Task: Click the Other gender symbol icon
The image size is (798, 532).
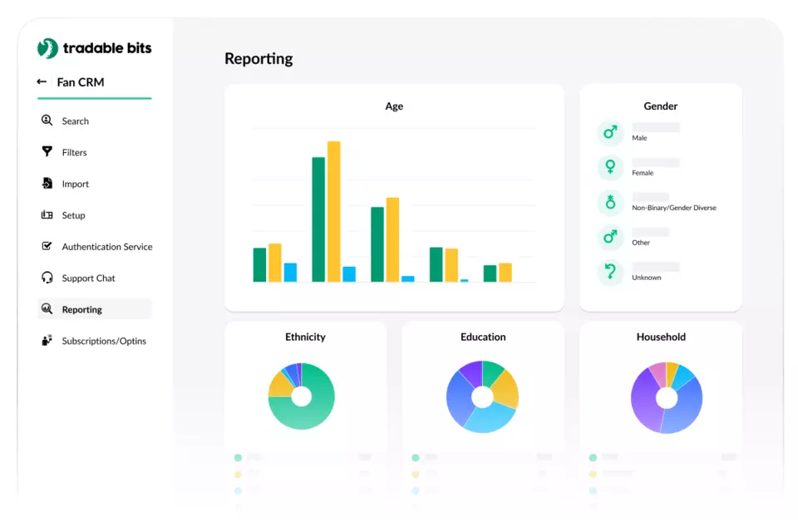Action: click(x=610, y=238)
